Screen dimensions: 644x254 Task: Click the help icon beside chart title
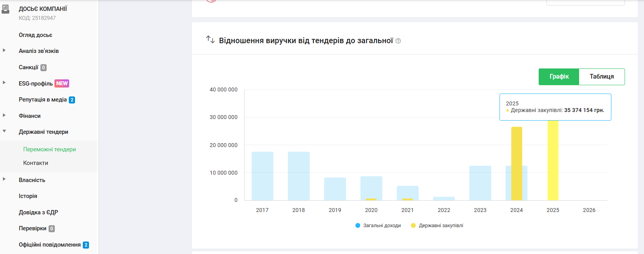(x=398, y=41)
